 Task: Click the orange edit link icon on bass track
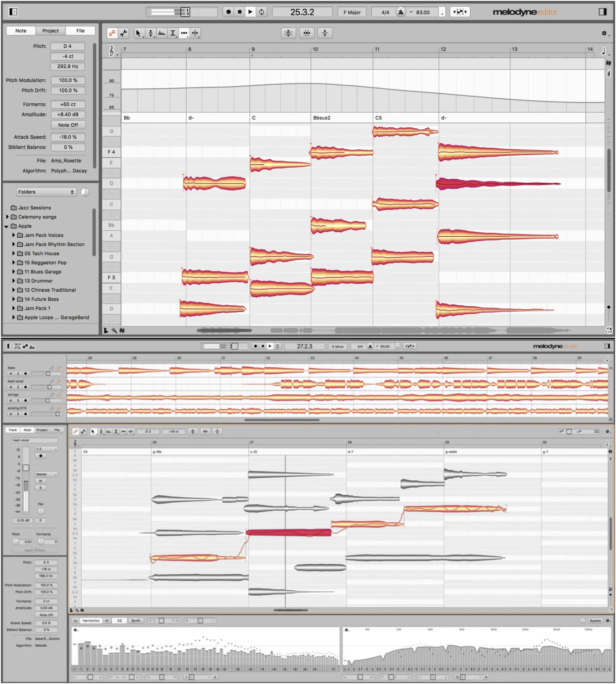(59, 368)
